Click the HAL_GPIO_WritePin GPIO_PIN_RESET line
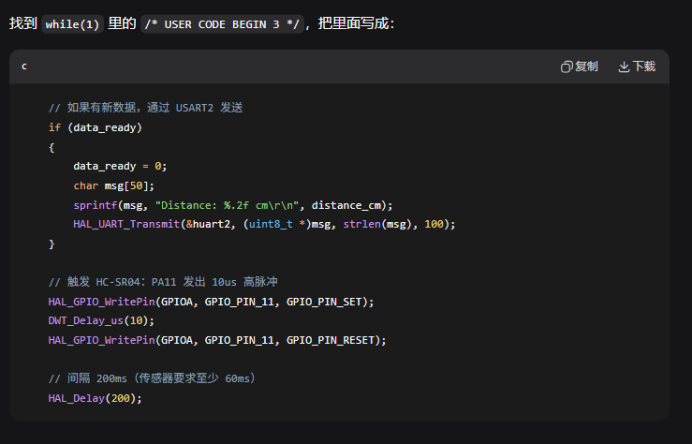This screenshot has width=692, height=444. (217, 340)
